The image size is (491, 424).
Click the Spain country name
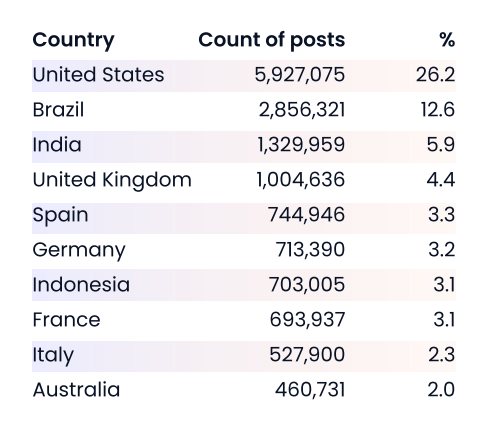(x=61, y=215)
